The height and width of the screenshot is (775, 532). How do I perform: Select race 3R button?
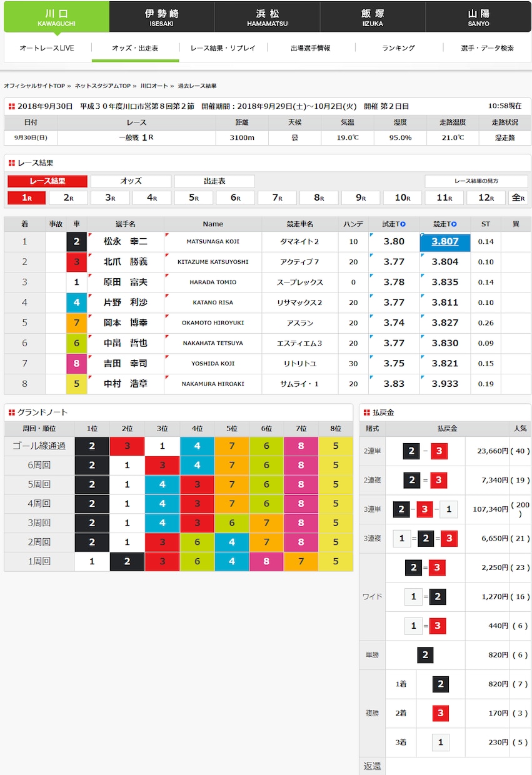click(x=110, y=198)
